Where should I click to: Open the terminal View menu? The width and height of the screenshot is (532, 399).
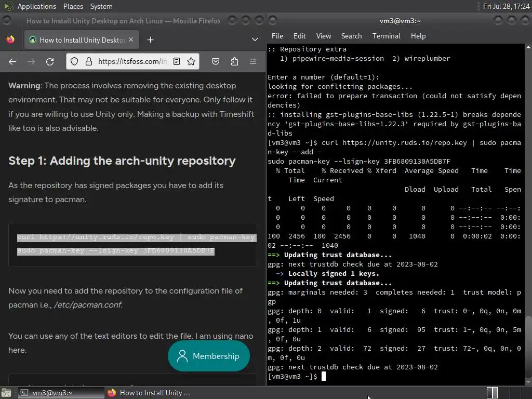tap(324, 36)
